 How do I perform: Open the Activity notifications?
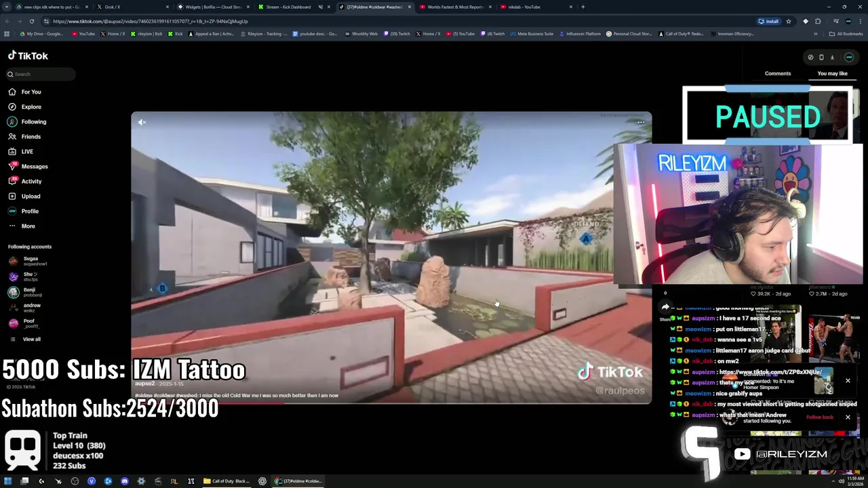(31, 181)
